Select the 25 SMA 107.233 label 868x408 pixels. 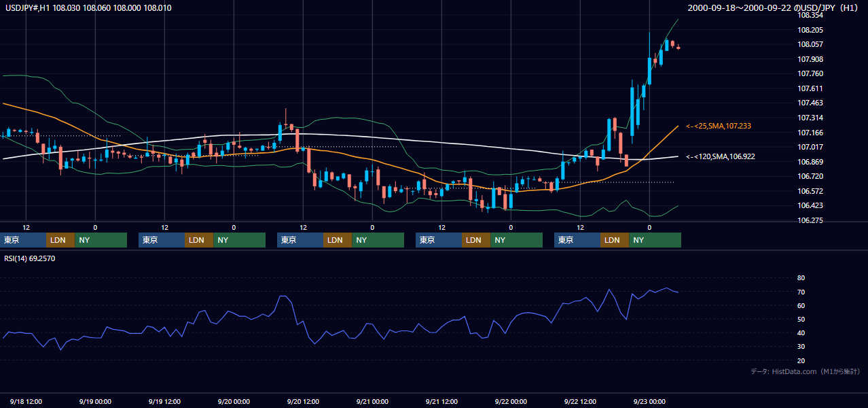pos(719,126)
